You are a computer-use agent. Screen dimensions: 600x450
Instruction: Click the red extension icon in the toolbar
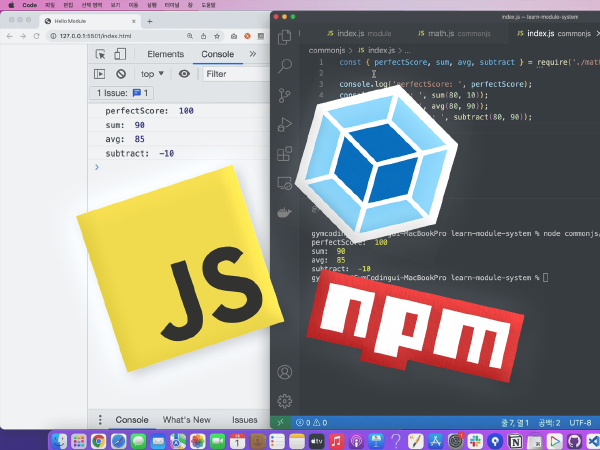(x=247, y=36)
